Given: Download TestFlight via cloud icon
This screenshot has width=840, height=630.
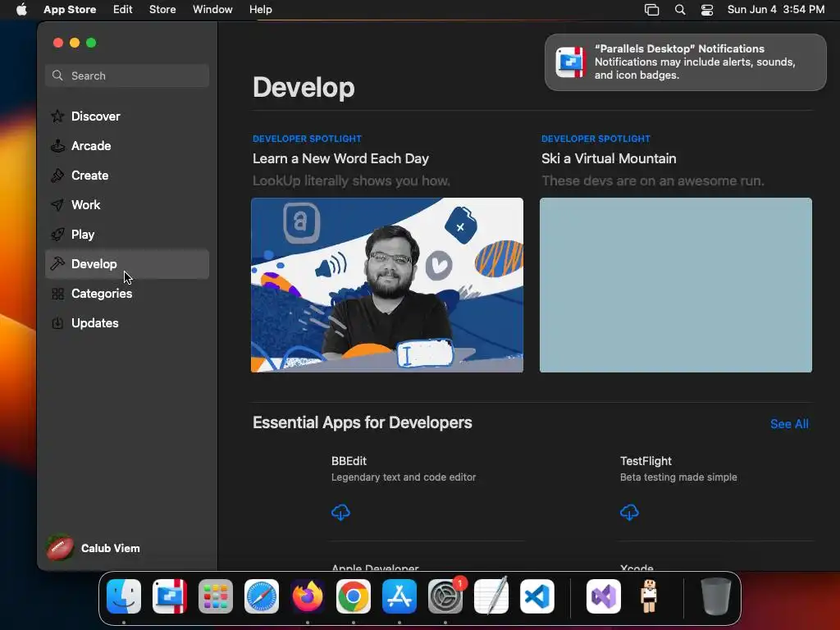Looking at the screenshot, I should point(629,512).
